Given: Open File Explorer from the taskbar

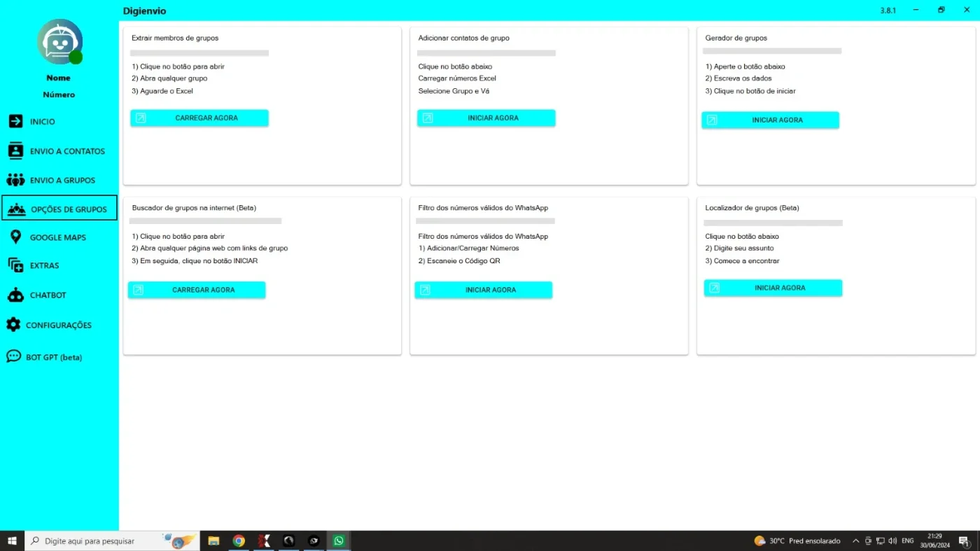Looking at the screenshot, I should tap(213, 540).
